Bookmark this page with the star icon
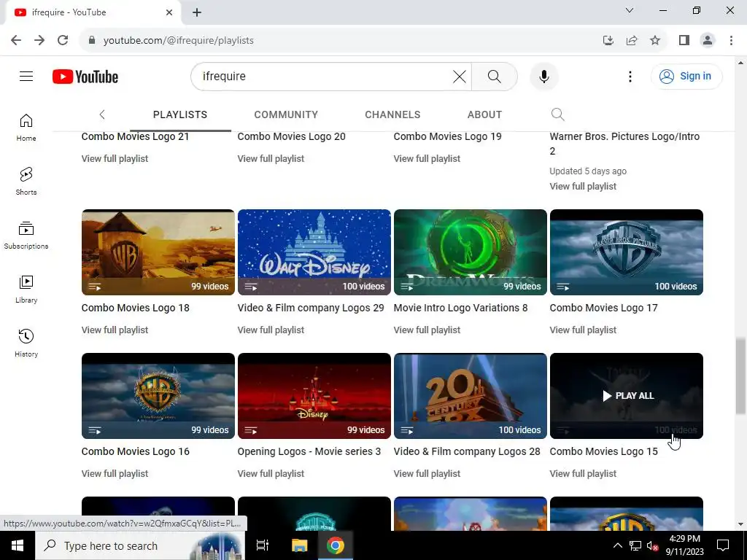Viewport: 747px width, 560px height. click(x=655, y=40)
